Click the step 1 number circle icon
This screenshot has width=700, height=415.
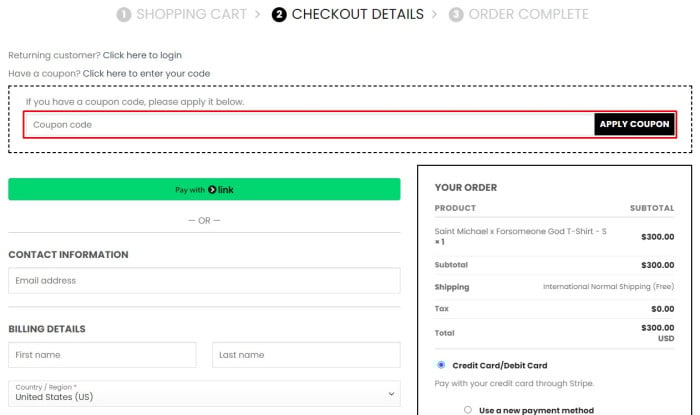pyautogui.click(x=124, y=15)
